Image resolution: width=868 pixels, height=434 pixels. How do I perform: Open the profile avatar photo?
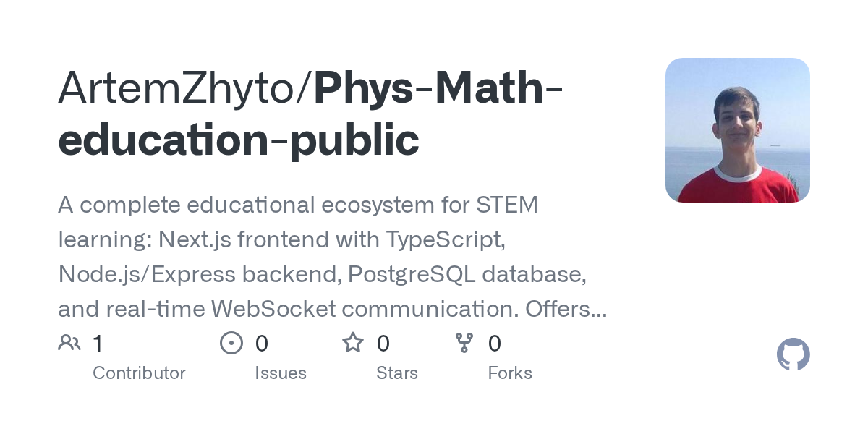[737, 130]
